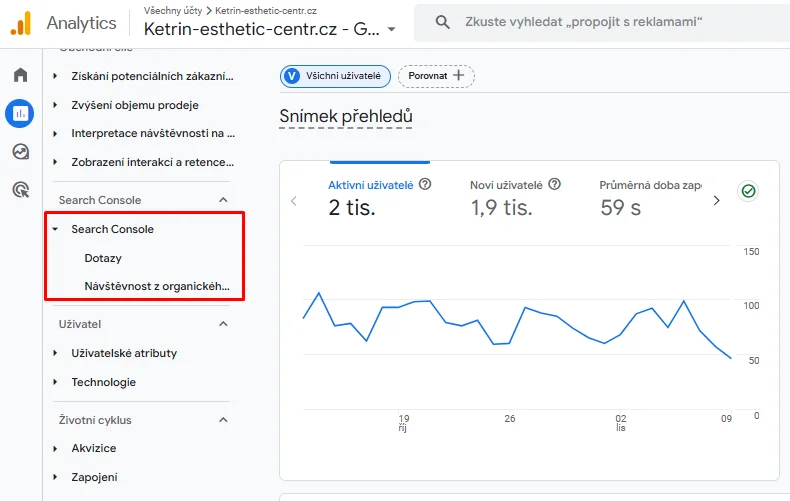Open the property selector dropdown arrow
This screenshot has height=501, width=790.
click(x=391, y=29)
